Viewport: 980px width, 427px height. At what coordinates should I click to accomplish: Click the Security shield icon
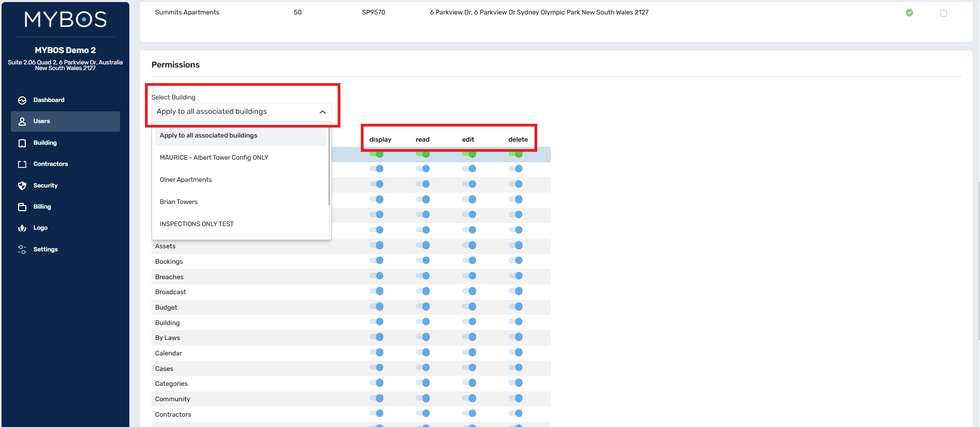(x=22, y=185)
